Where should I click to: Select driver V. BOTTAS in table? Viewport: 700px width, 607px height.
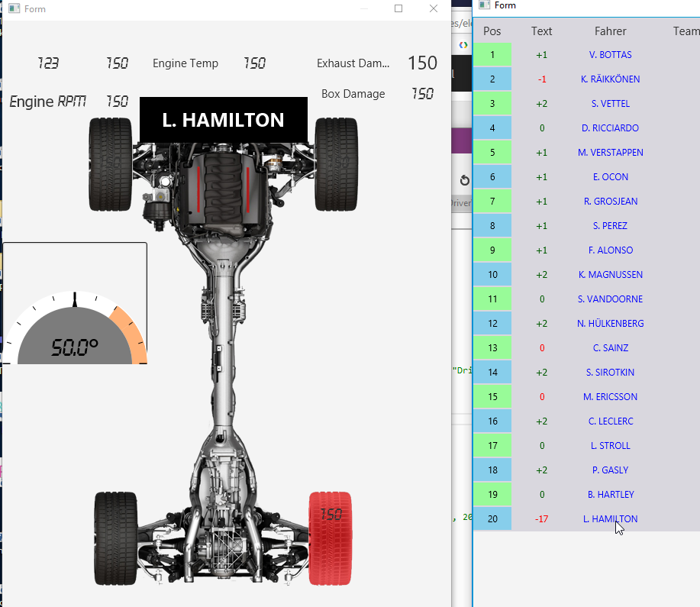pos(610,55)
